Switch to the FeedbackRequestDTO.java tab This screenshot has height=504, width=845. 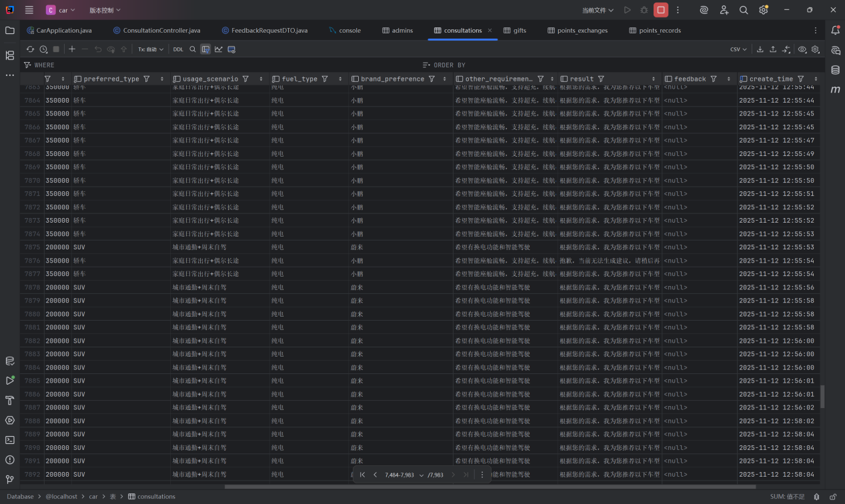tap(265, 31)
